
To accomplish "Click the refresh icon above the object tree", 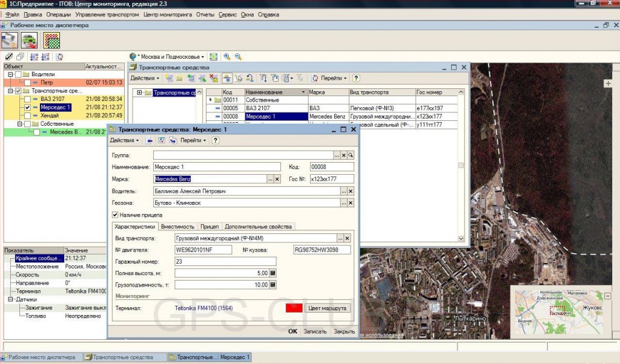I will click(60, 57).
